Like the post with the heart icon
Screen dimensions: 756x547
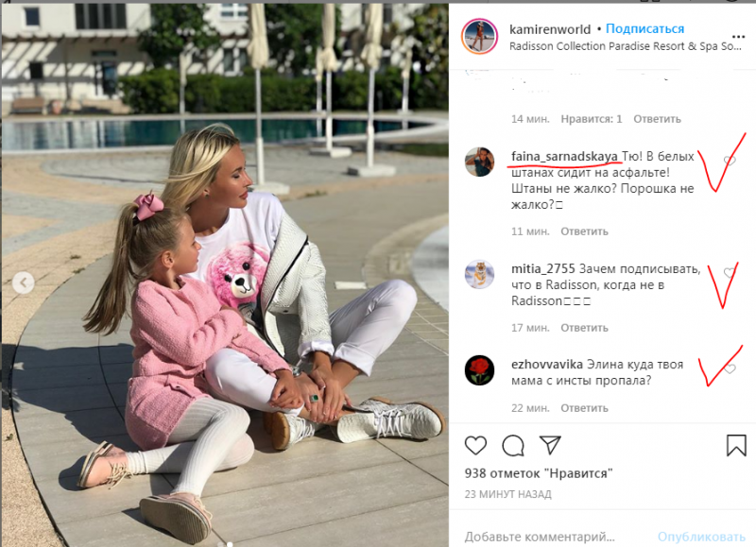click(475, 445)
